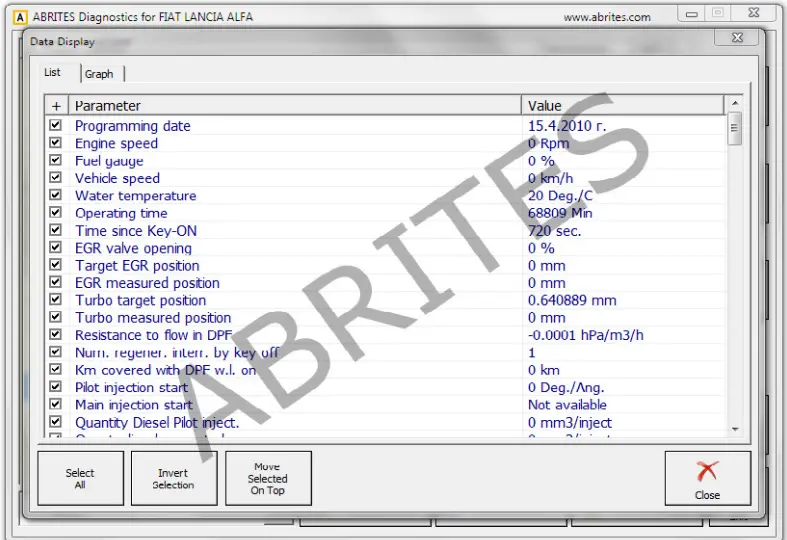This screenshot has width=787, height=540.
Task: Toggle the Turbo target position checkbox
Action: [55, 300]
